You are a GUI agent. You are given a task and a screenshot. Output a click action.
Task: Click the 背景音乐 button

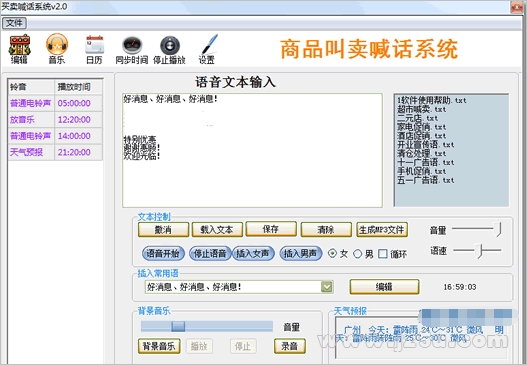[x=159, y=346]
